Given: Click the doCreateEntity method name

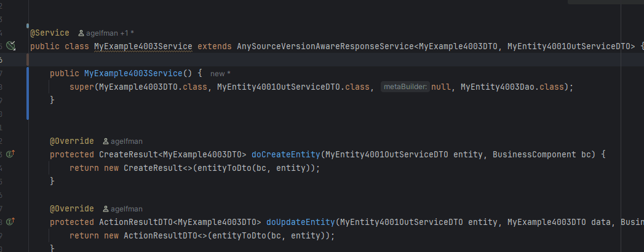Looking at the screenshot, I should pos(285,155).
